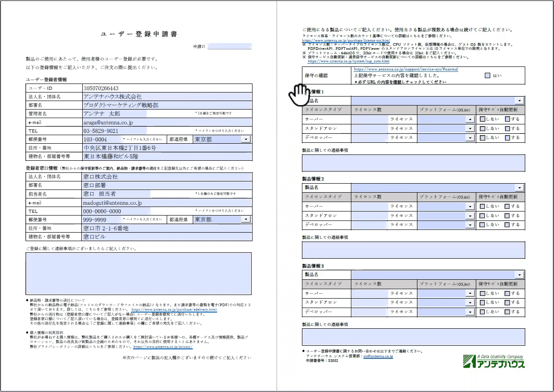This screenshot has width=554, height=392.
Task: Open the 製品名 dropdown in 製品情報2
Action: (520, 188)
